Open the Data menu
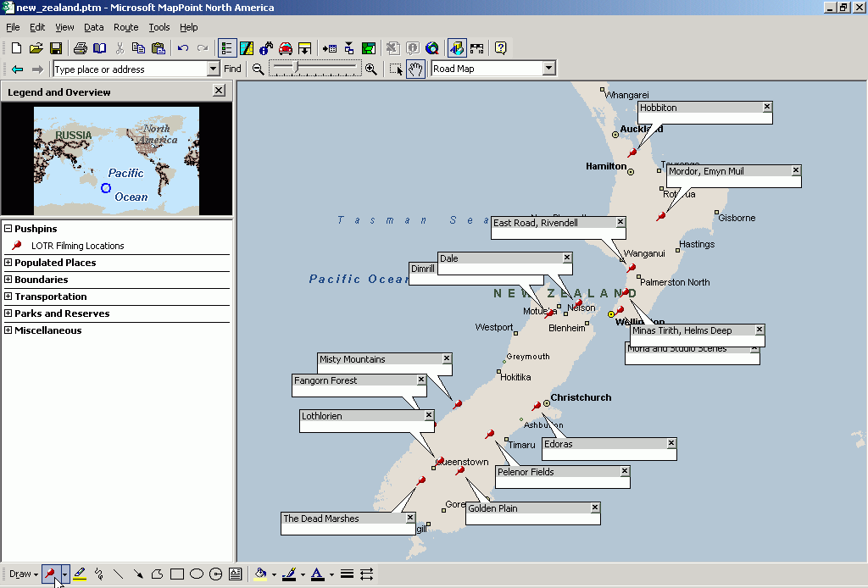 pos(93,28)
